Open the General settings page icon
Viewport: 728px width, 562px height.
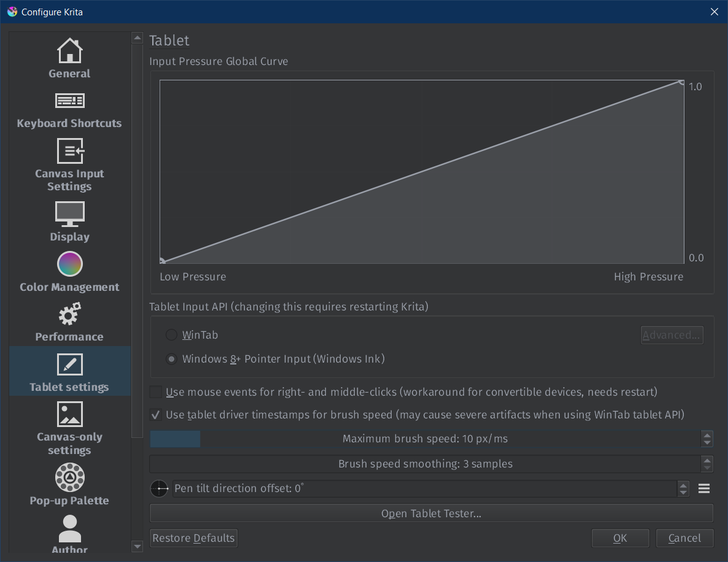pyautogui.click(x=69, y=51)
